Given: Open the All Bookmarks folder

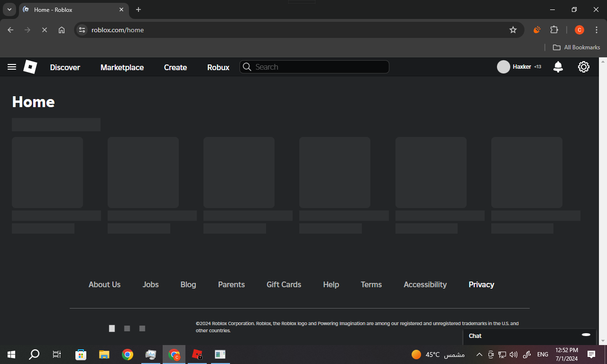Looking at the screenshot, I should click(x=577, y=47).
